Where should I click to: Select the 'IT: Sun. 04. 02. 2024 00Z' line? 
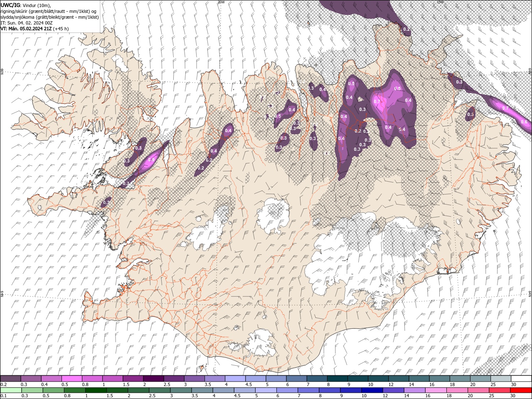pos(27,23)
